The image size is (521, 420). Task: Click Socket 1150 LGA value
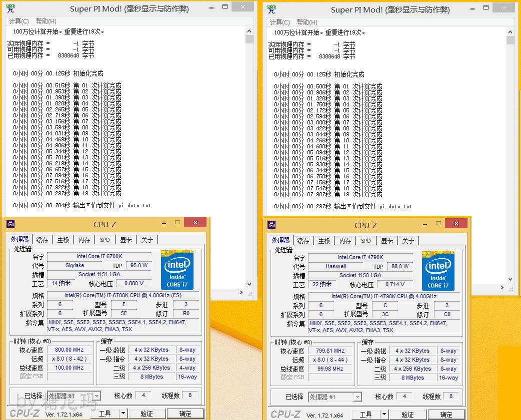(x=360, y=275)
